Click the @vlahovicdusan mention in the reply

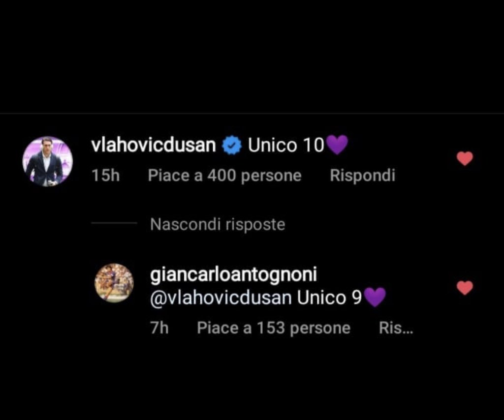(221, 298)
